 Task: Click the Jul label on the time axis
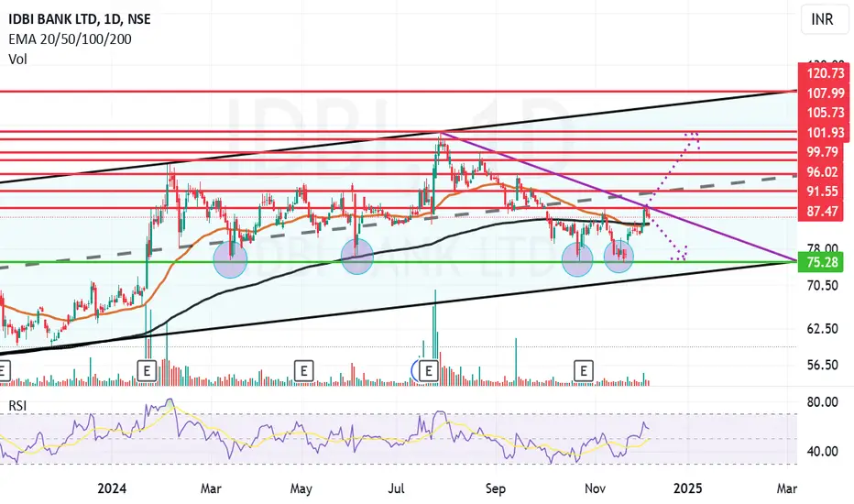396,488
